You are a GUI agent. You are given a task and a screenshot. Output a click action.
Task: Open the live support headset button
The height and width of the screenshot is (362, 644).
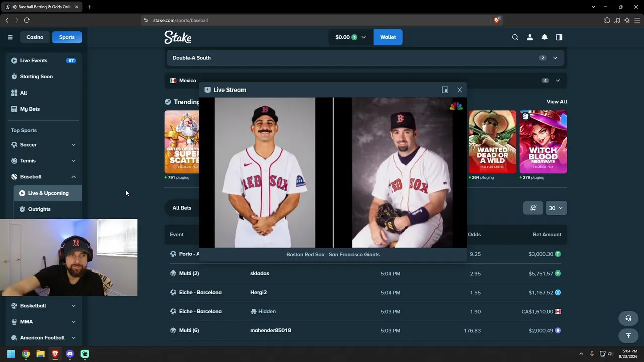tap(628, 318)
